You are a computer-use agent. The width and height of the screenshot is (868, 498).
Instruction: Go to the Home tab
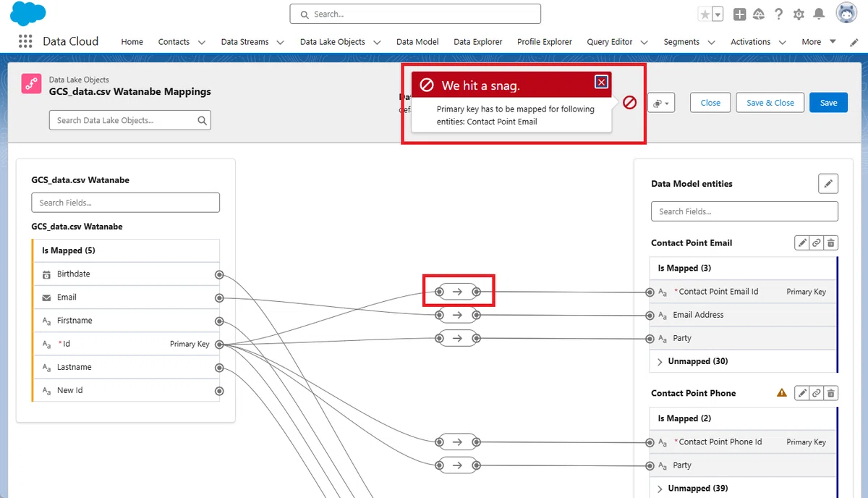point(132,42)
